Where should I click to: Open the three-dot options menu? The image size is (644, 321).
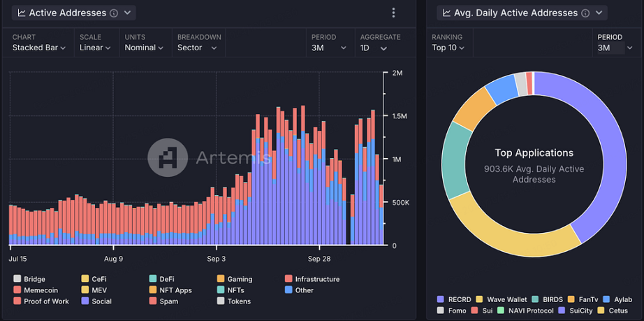click(393, 13)
